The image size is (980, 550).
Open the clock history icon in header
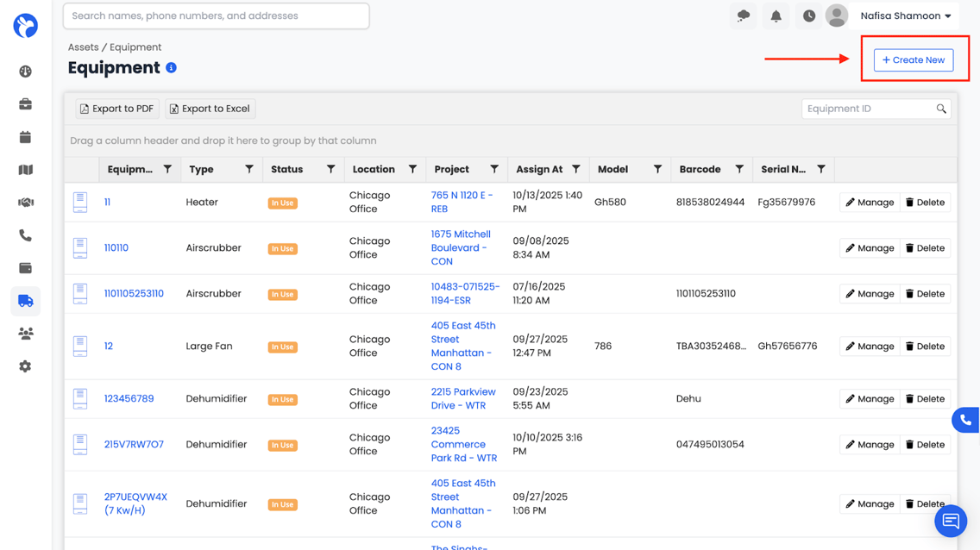tap(808, 16)
